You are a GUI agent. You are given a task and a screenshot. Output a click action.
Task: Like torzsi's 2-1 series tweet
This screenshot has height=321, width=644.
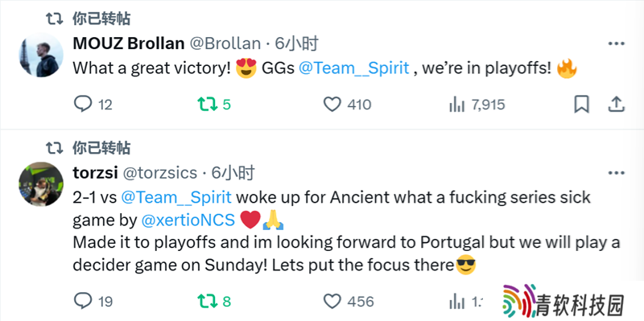click(349, 302)
